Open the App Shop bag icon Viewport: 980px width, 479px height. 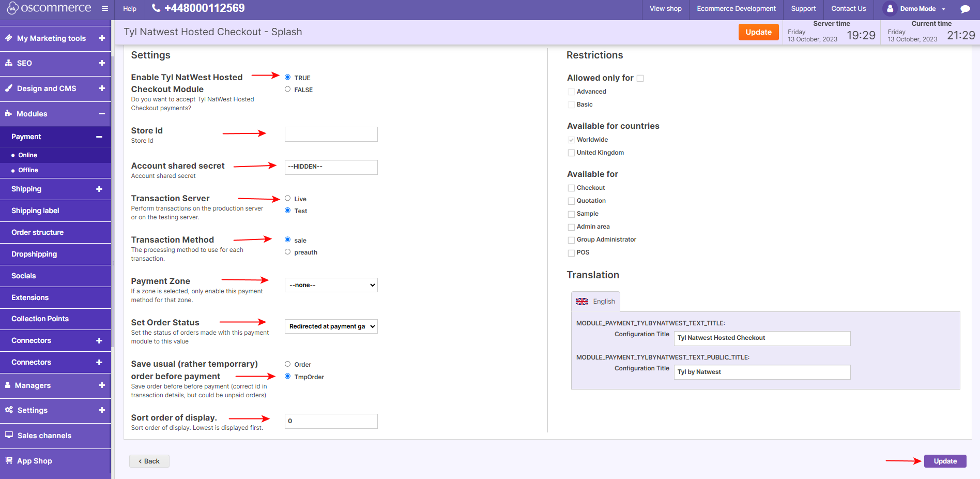click(9, 460)
